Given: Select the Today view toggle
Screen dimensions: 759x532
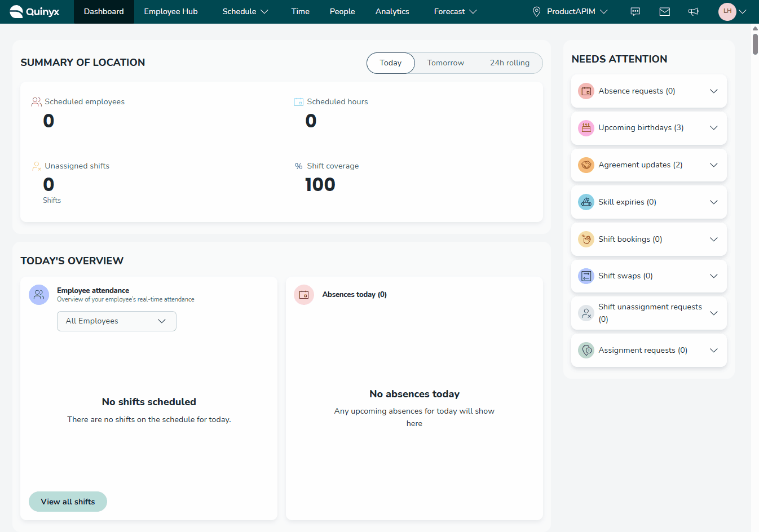Looking at the screenshot, I should tap(391, 63).
